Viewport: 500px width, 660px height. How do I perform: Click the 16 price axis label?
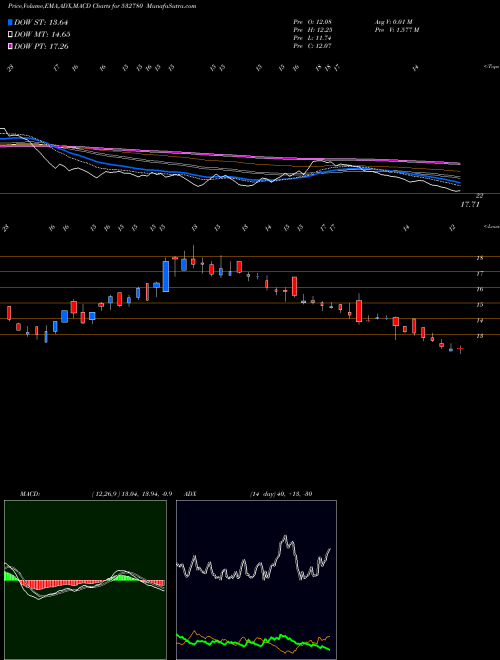pos(479,289)
